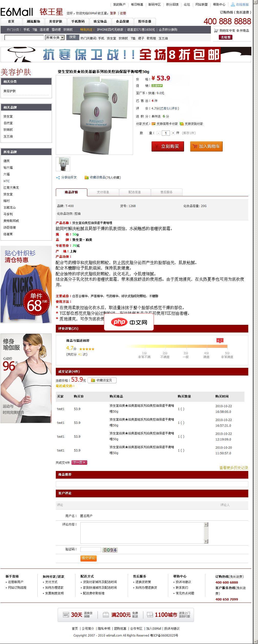Image resolution: width=258 pixels, height=644 pixels.
Task: Click the 联系我们 footer link
Action: (182, 587)
